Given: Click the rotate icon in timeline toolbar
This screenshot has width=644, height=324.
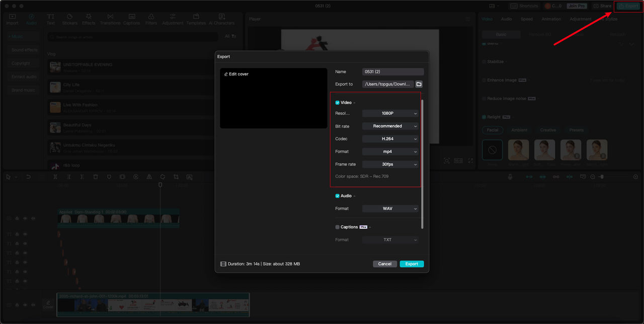Looking at the screenshot, I should (x=163, y=177).
